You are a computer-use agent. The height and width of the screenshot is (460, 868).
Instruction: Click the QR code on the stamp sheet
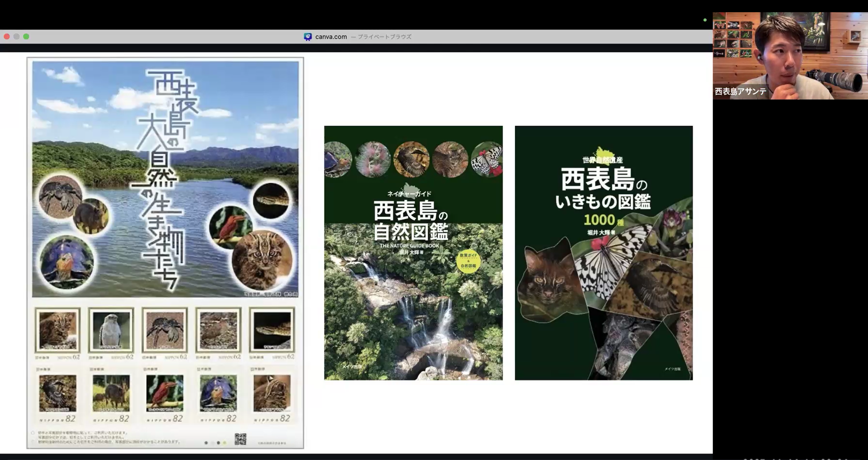click(x=240, y=439)
